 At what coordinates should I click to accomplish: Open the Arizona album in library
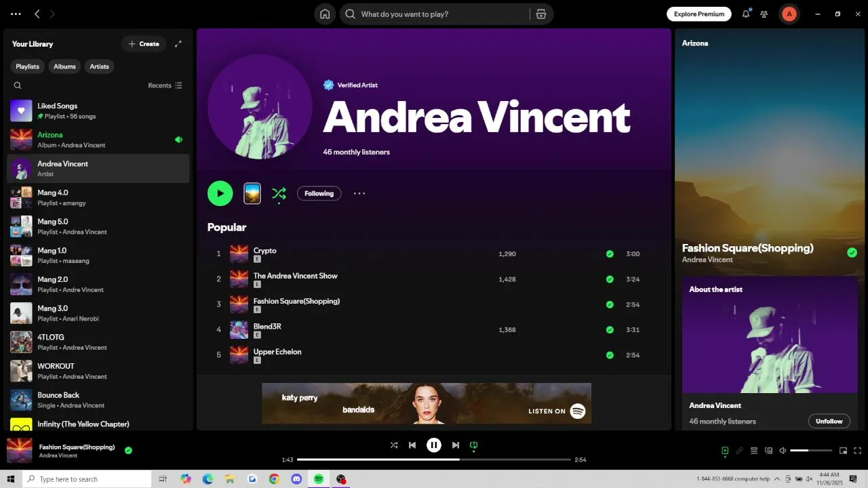tap(98, 140)
